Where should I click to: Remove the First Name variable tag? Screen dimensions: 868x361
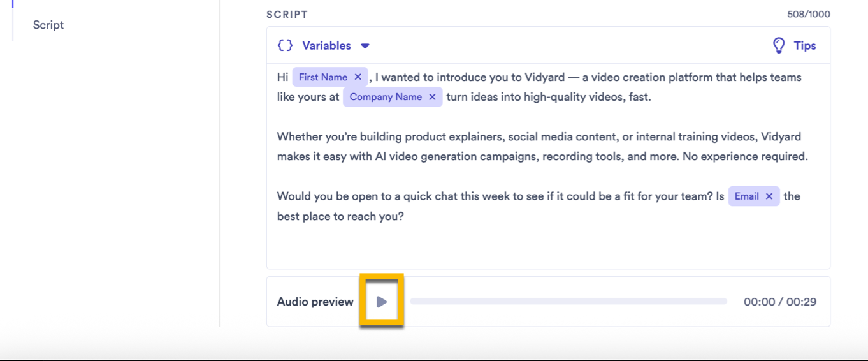pos(358,77)
